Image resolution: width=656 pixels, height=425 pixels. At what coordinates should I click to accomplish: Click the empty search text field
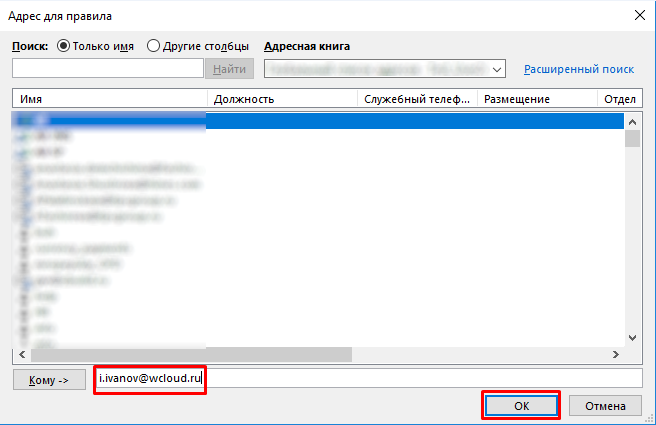pyautogui.click(x=108, y=68)
